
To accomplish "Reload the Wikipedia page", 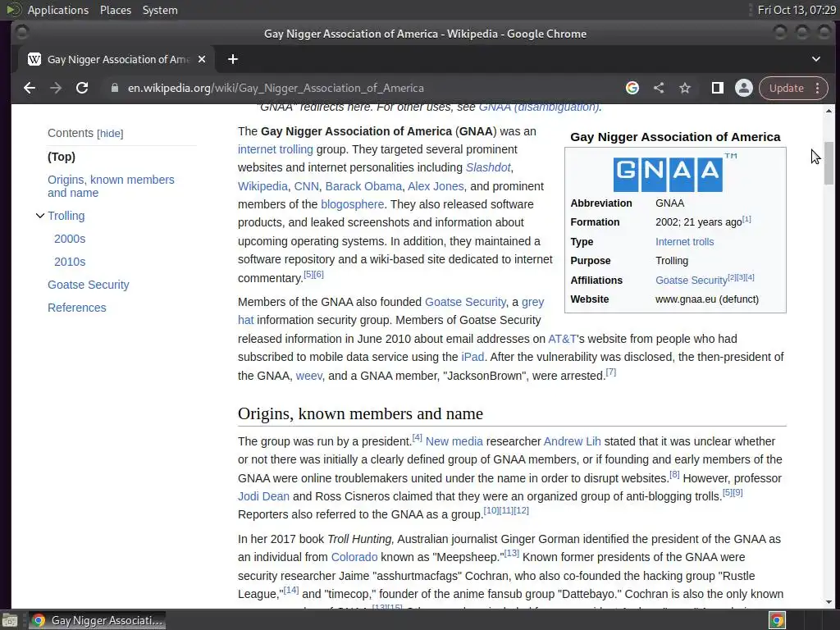I will click(82, 88).
